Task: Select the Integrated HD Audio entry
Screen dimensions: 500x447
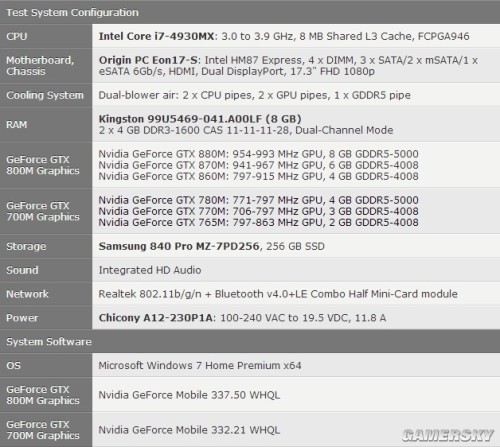Action: [150, 270]
